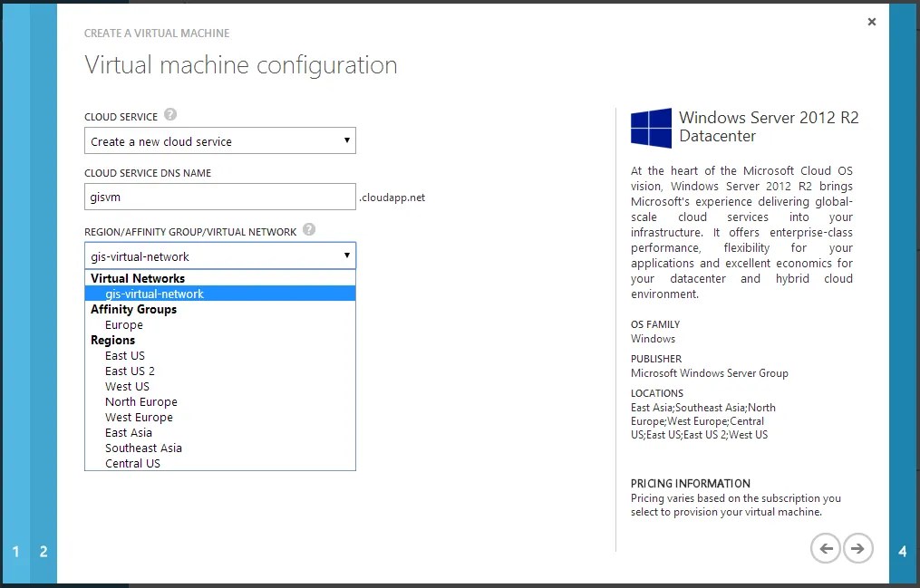Click the PRICING INFORMATION heading
This screenshot has width=920, height=588.
point(690,483)
